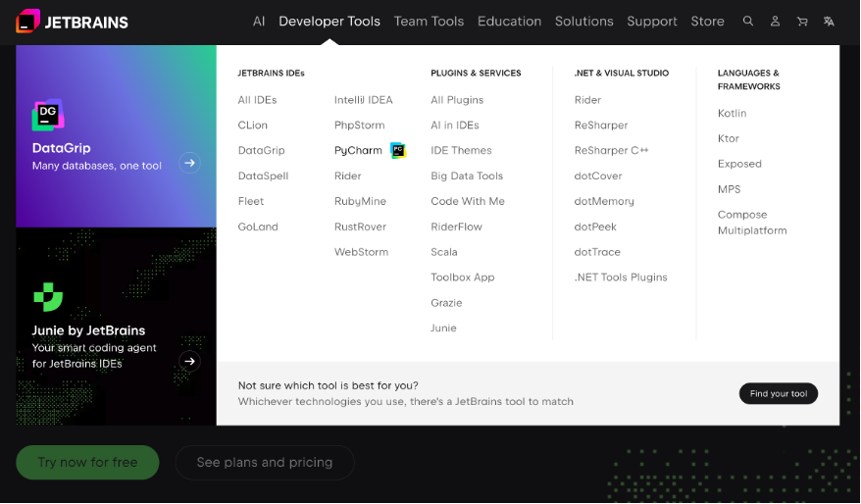Screen dimensions: 861x504
Task: Open the Scala plugin link
Action: click(x=444, y=252)
